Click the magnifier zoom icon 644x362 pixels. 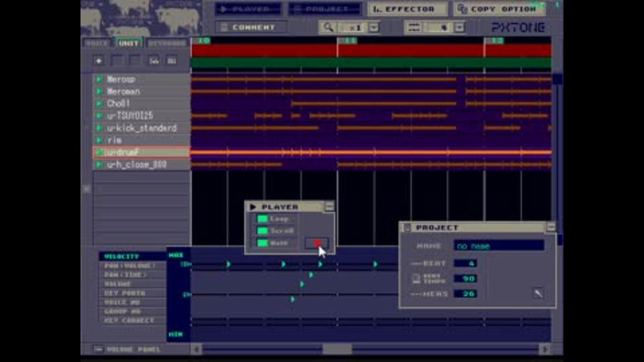click(328, 27)
